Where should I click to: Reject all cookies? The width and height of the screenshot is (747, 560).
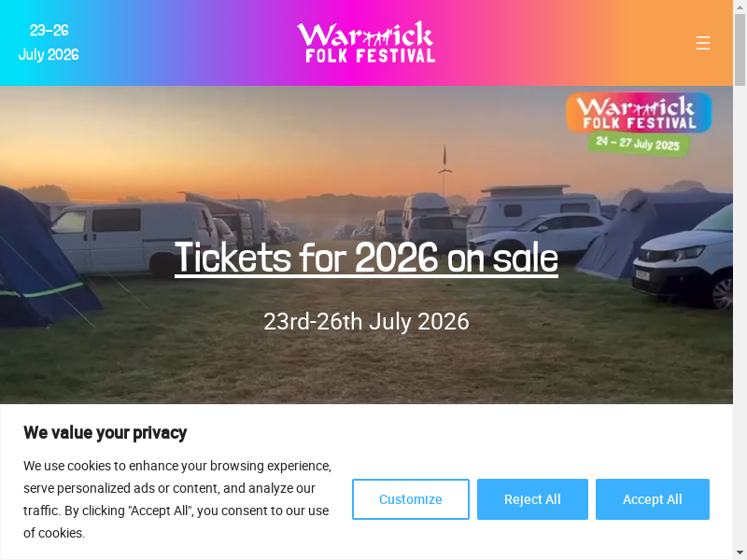pyautogui.click(x=532, y=499)
